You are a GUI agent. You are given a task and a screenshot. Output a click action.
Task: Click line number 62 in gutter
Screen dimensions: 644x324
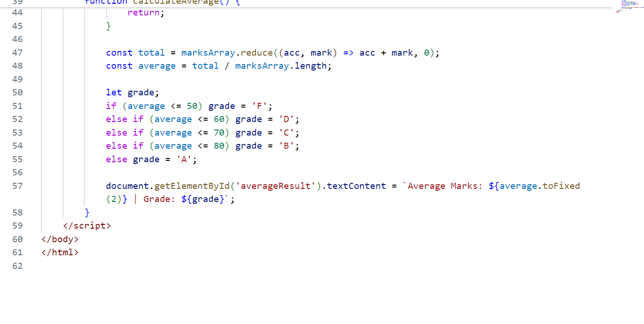click(17, 266)
